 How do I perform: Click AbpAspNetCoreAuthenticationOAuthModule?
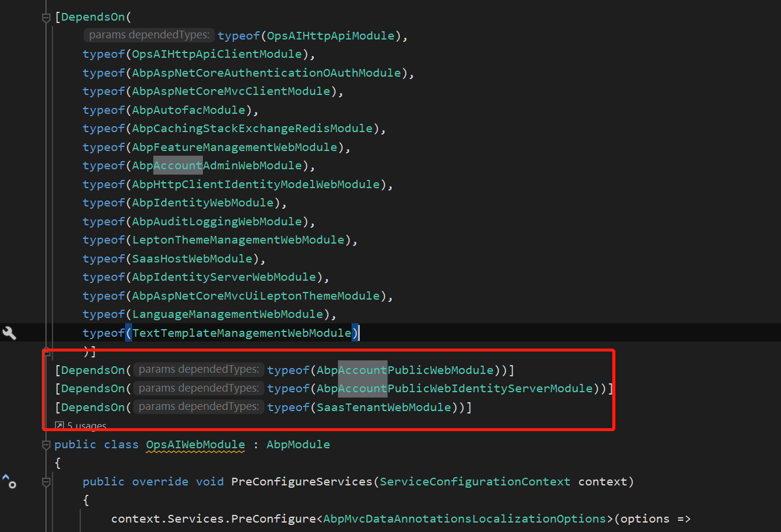click(x=267, y=73)
